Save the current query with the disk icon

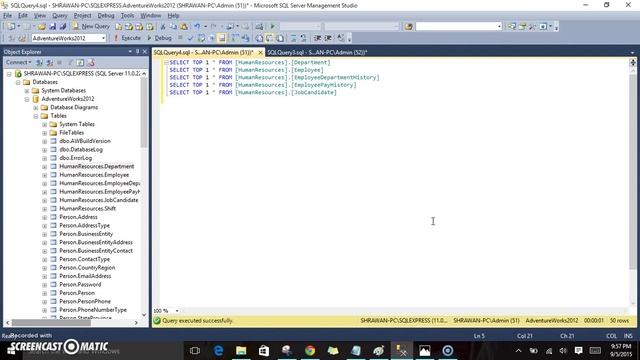pyautogui.click(x=53, y=26)
